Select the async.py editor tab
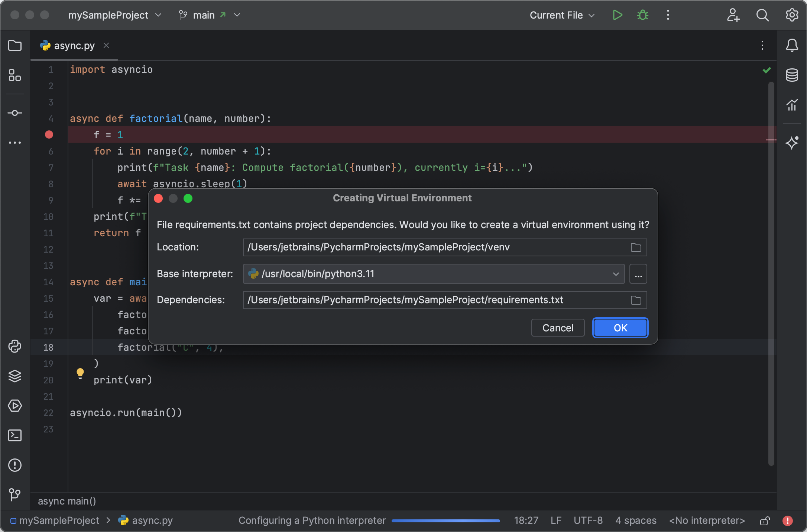The image size is (807, 532). coord(74,45)
